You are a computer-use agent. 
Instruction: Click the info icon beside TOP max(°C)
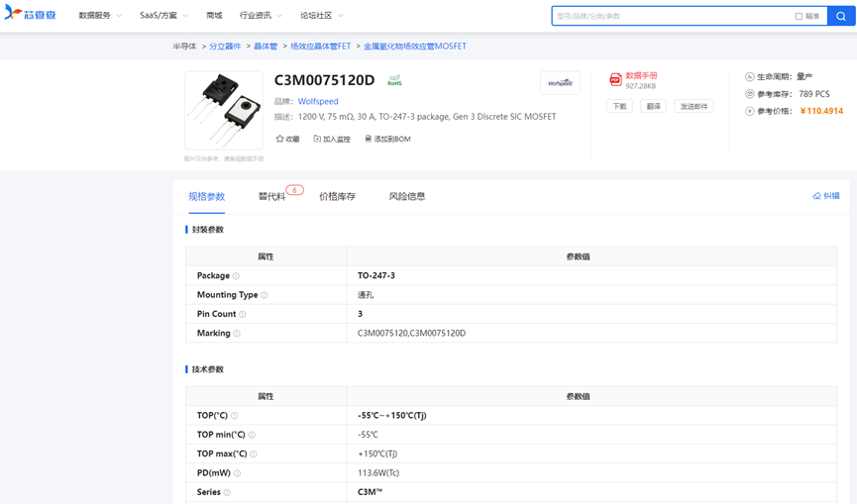coord(254,454)
